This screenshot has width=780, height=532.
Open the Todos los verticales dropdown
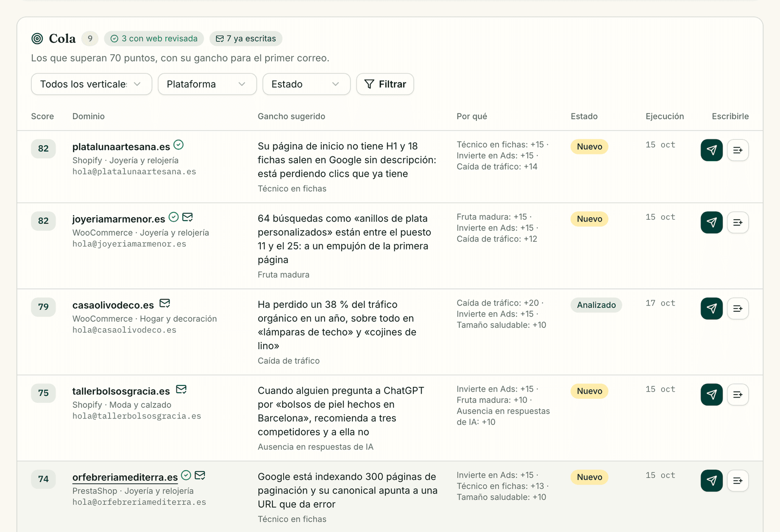[x=92, y=84]
